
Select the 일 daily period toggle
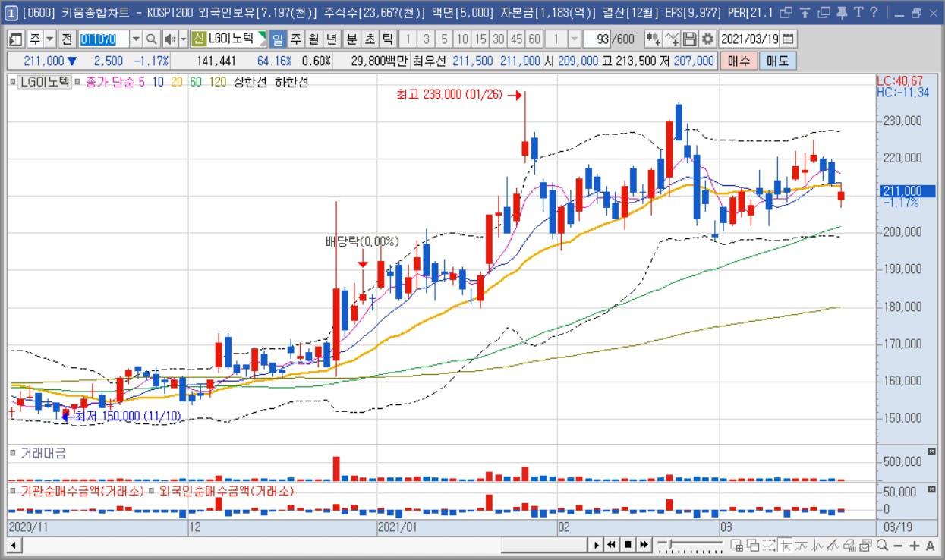click(277, 39)
